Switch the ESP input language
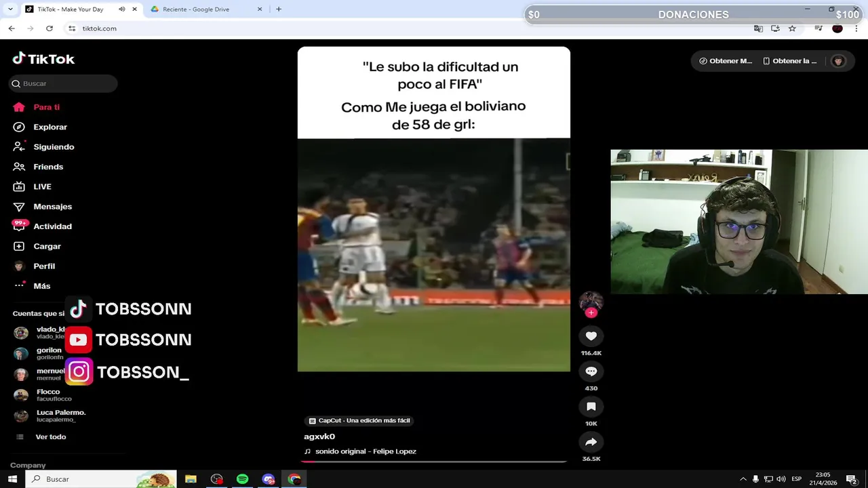The image size is (868, 488). pyautogui.click(x=797, y=479)
